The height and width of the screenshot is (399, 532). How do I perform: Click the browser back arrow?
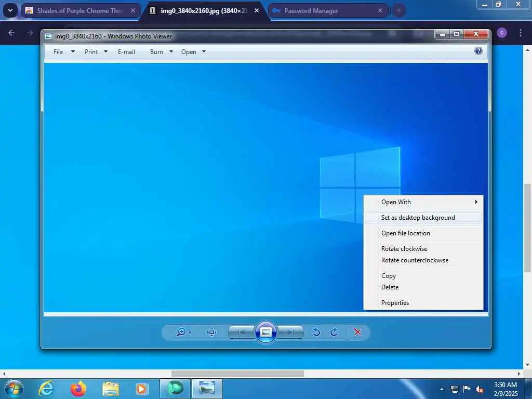point(11,33)
